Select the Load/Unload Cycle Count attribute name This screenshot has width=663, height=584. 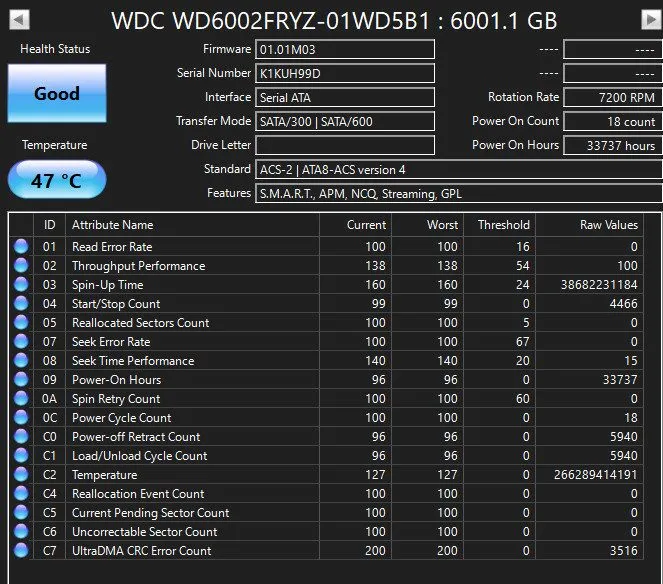coord(140,456)
